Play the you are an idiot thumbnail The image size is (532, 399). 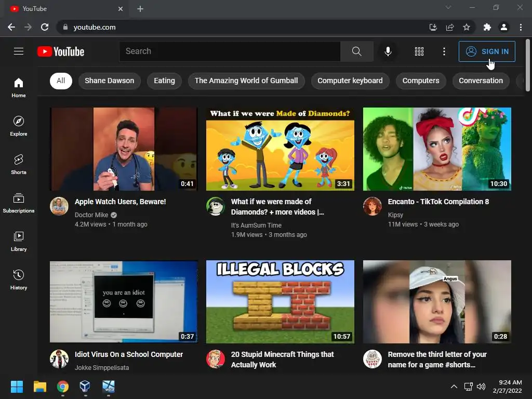click(x=124, y=302)
